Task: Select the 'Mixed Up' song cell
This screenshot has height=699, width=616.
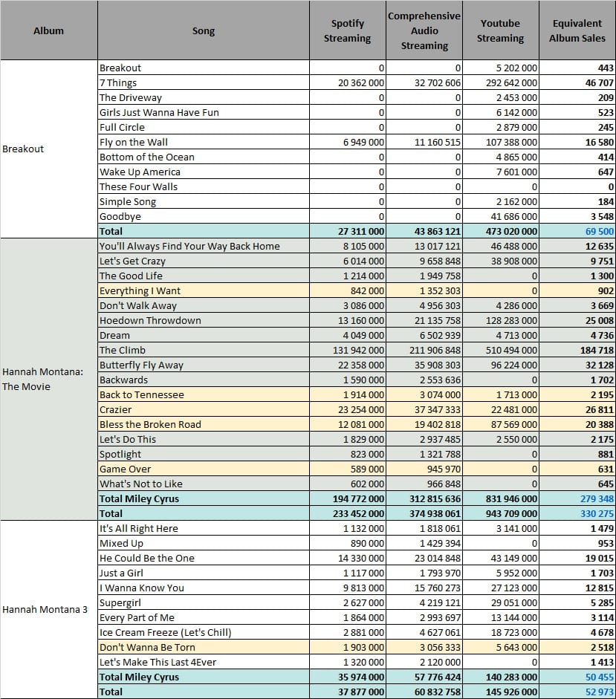Action: [204, 543]
